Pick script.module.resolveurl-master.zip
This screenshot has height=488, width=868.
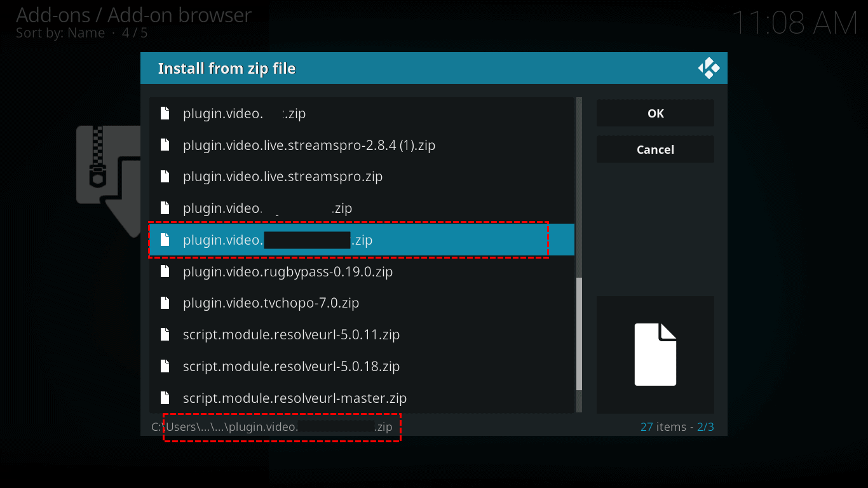295,398
